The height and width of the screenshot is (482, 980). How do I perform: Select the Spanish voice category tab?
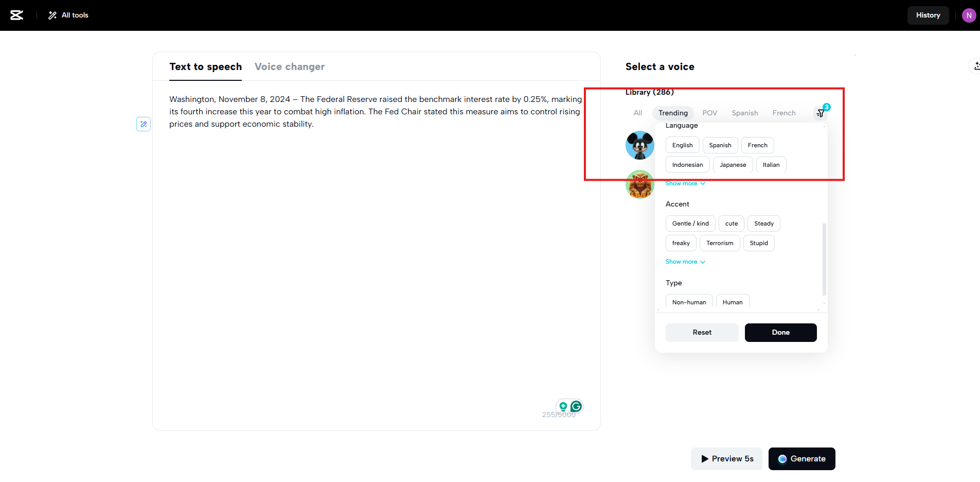(x=745, y=113)
